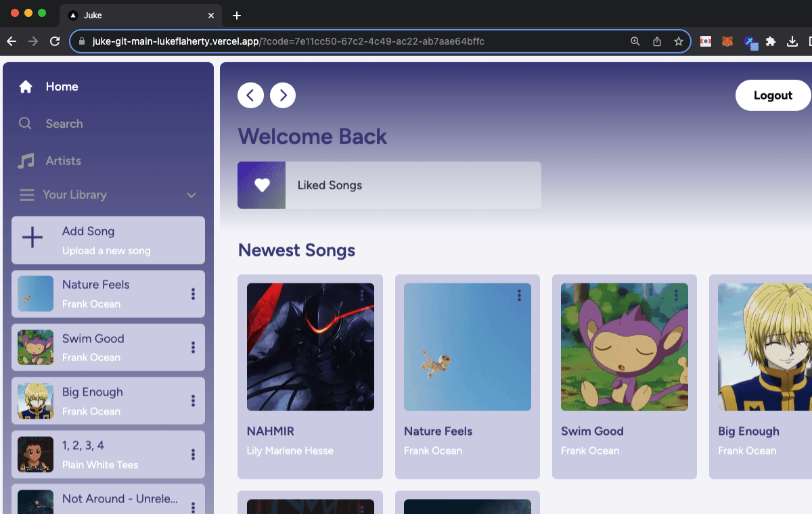The width and height of the screenshot is (812, 514).
Task: Click the Nature Feels sidebar thumbnail
Action: click(x=35, y=294)
